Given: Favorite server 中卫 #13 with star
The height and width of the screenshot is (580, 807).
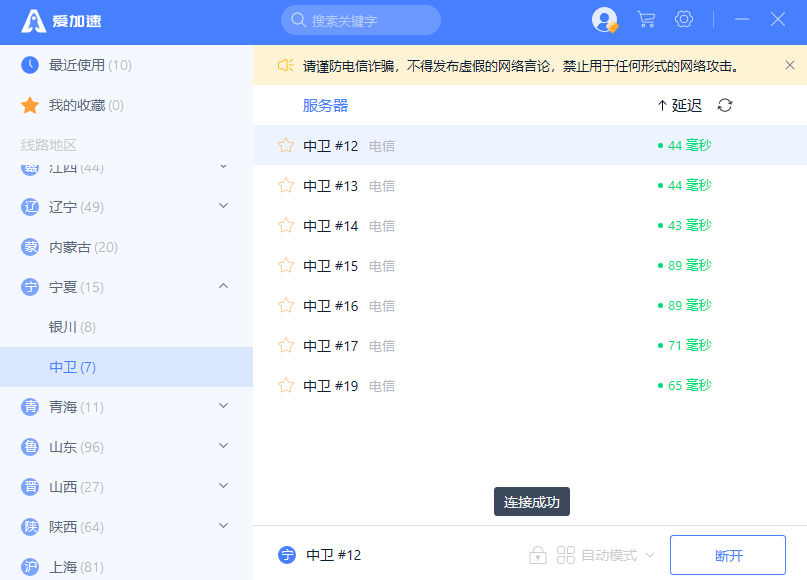Looking at the screenshot, I should pos(286,185).
